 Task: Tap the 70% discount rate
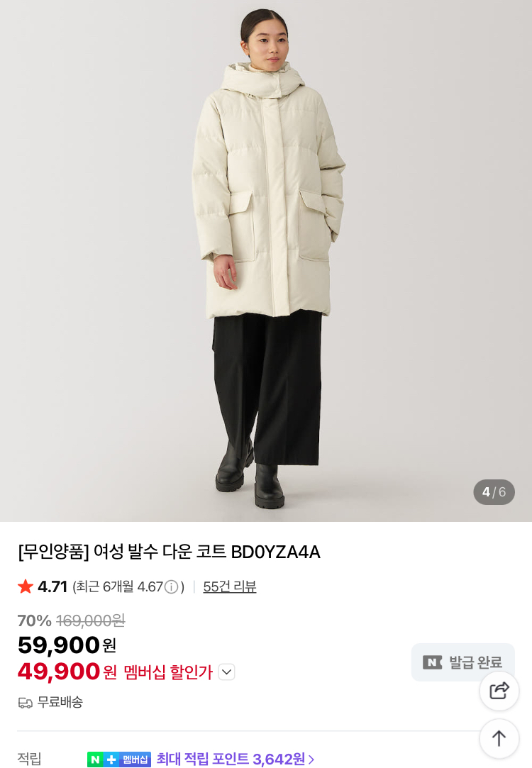(x=34, y=621)
